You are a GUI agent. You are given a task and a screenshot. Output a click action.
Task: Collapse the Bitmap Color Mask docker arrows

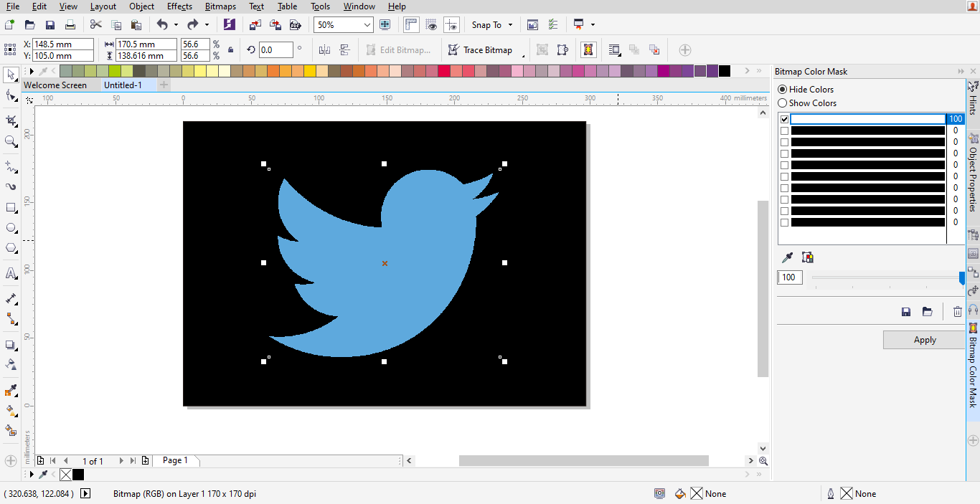[x=961, y=71]
